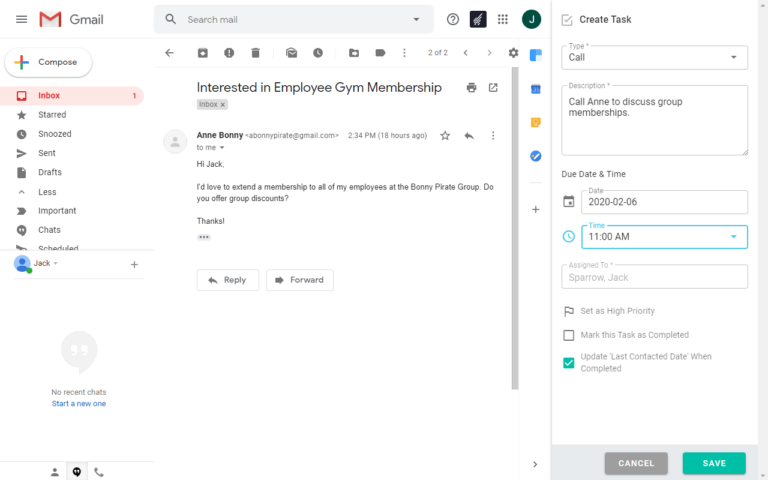Click the Start a new one chat link
Image resolution: width=768 pixels, height=480 pixels.
pyautogui.click(x=78, y=404)
